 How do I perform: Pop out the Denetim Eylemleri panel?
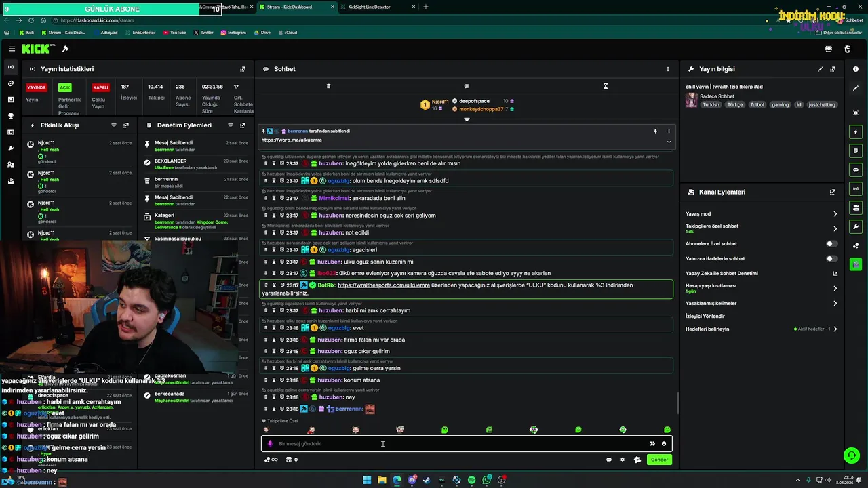point(243,125)
